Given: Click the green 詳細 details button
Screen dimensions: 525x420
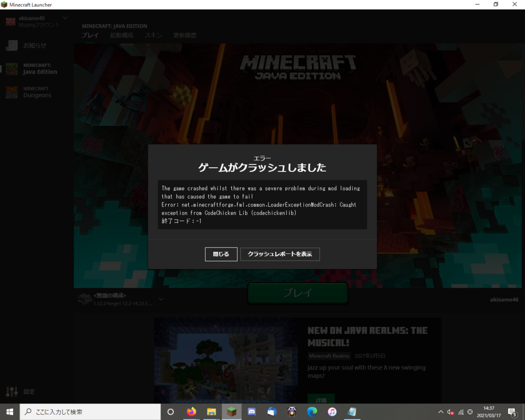Looking at the screenshot, I should pos(321,399).
